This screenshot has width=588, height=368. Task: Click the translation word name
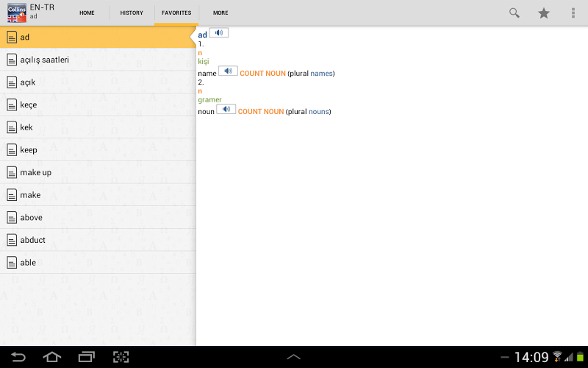(x=207, y=74)
